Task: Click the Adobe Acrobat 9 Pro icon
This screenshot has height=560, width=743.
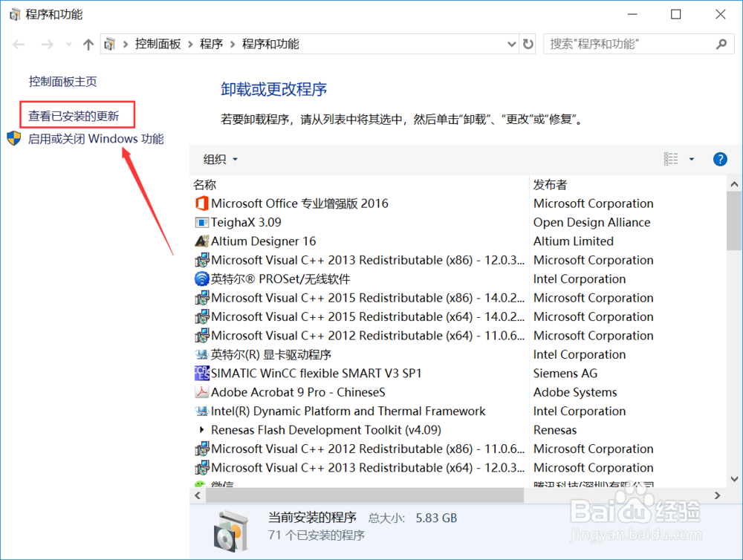Action: coord(202,392)
